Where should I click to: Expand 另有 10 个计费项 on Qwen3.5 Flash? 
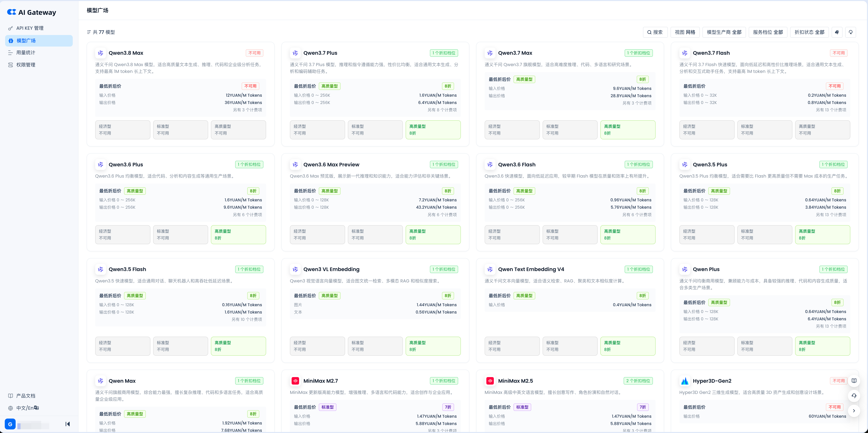coord(247,319)
